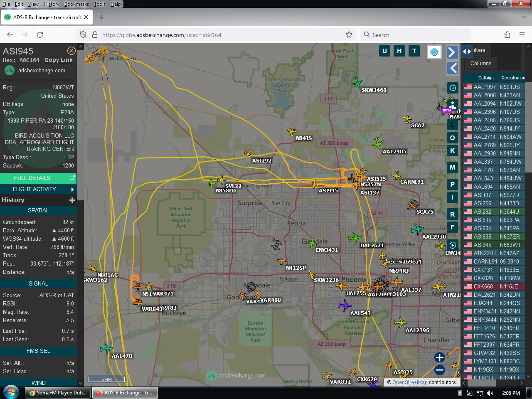Select the SKW3468 aircraft on the map
The height and width of the screenshot is (399, 532).
pos(357,83)
